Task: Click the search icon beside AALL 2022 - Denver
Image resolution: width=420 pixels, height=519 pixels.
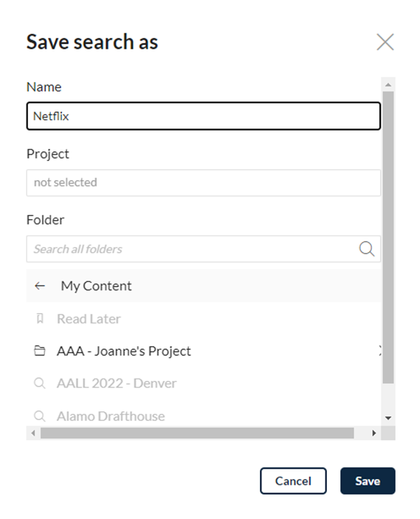Action: pos(40,383)
